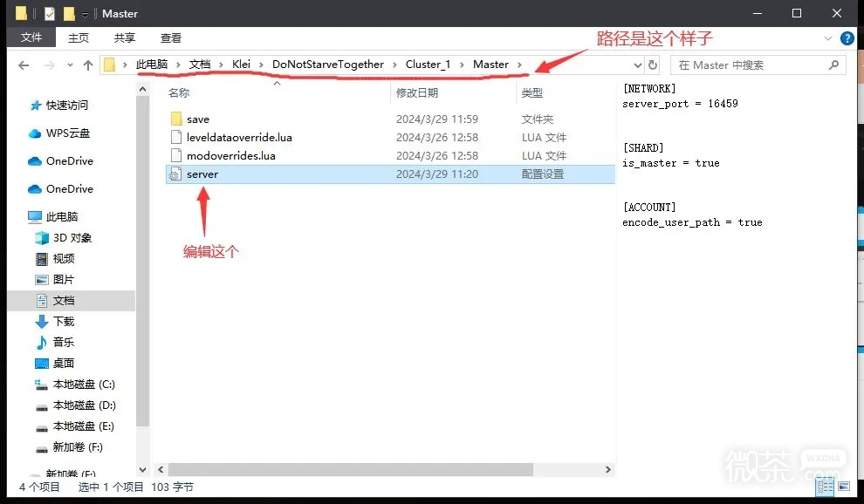Switch to large icons view in status bar
This screenshot has width=864, height=504.
[844, 487]
